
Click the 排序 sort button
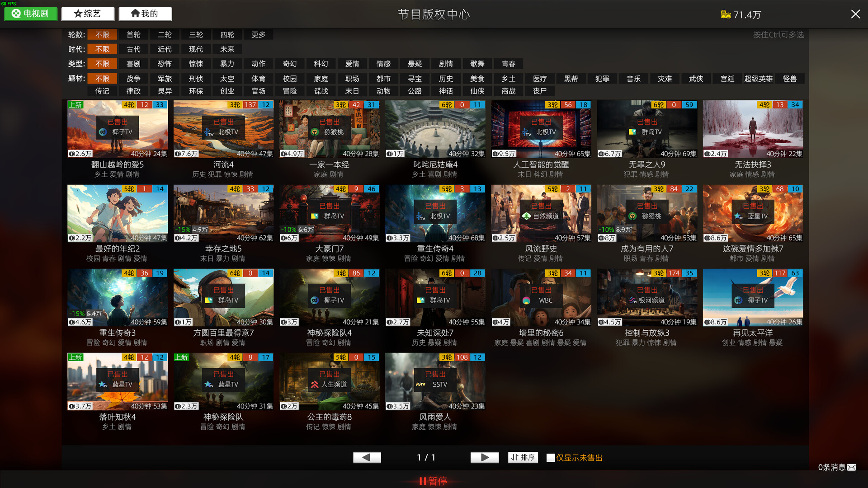coord(523,457)
